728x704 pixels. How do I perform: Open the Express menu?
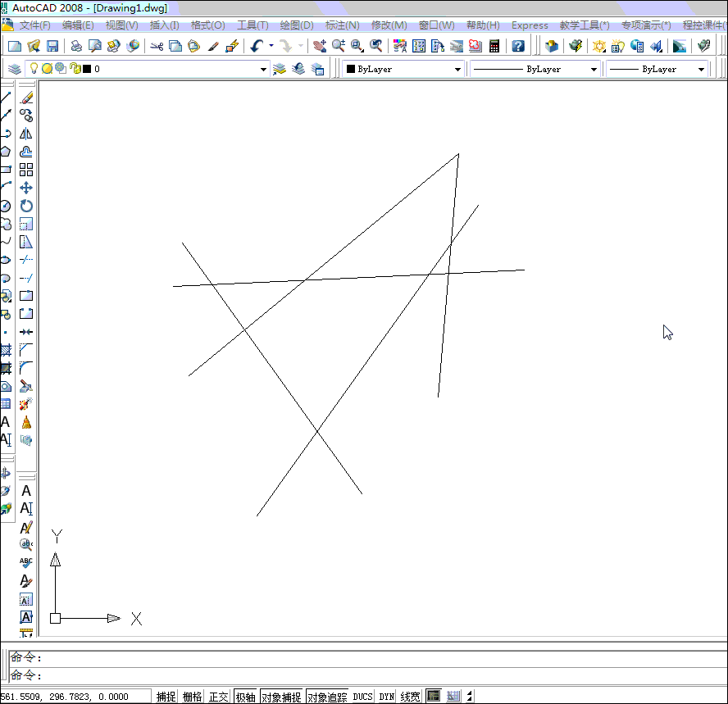[530, 25]
